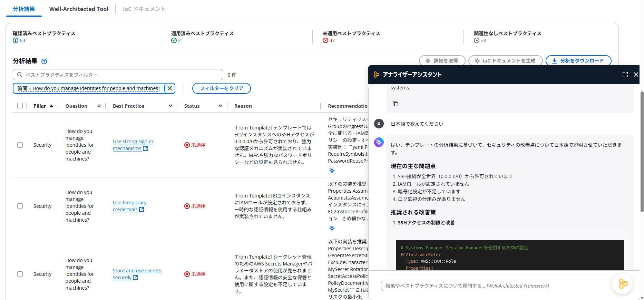Screen dimensions: 644x300
Task: Click the floating assistant chat bubble icon
Action: (623, 284)
